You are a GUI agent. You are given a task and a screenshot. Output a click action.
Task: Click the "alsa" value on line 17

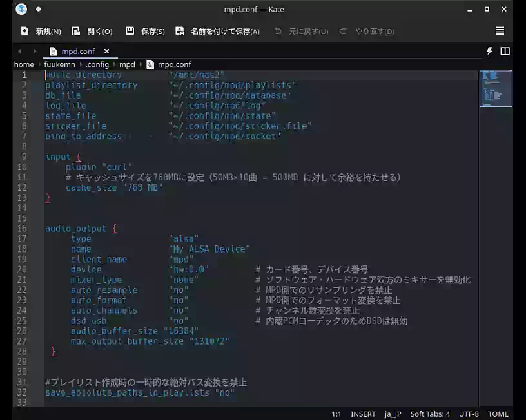click(184, 239)
